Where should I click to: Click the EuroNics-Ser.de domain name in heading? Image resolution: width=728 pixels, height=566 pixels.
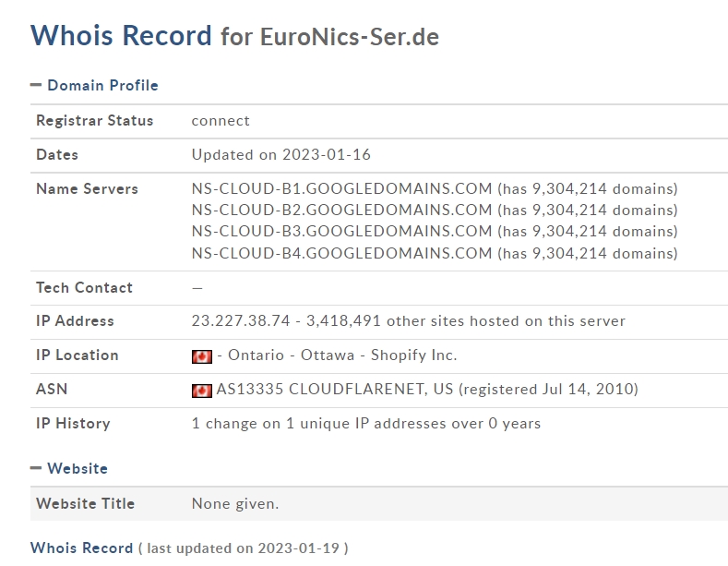[349, 37]
